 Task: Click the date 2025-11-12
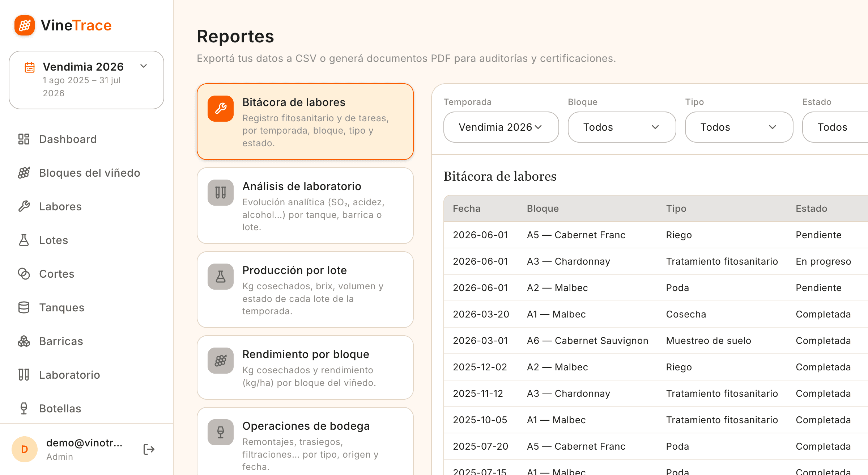tap(478, 394)
